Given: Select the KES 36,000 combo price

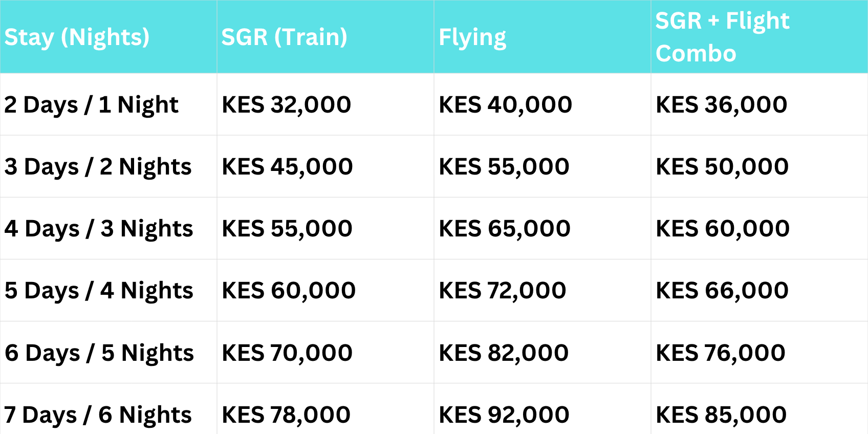Looking at the screenshot, I should 721,105.
